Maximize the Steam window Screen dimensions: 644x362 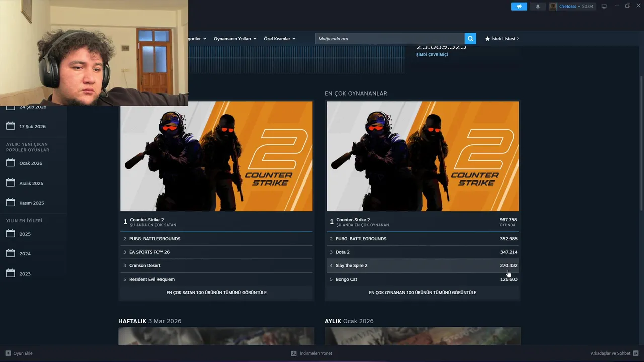click(x=628, y=6)
